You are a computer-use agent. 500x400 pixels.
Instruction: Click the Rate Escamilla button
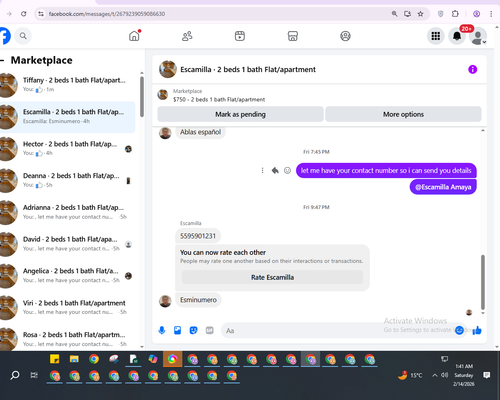point(272,277)
